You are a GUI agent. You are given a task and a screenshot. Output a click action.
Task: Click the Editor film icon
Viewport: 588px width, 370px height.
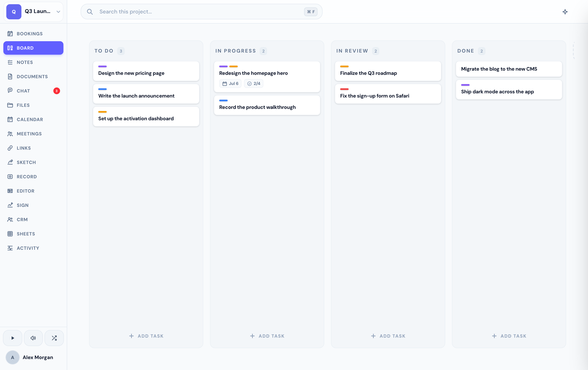click(x=10, y=191)
